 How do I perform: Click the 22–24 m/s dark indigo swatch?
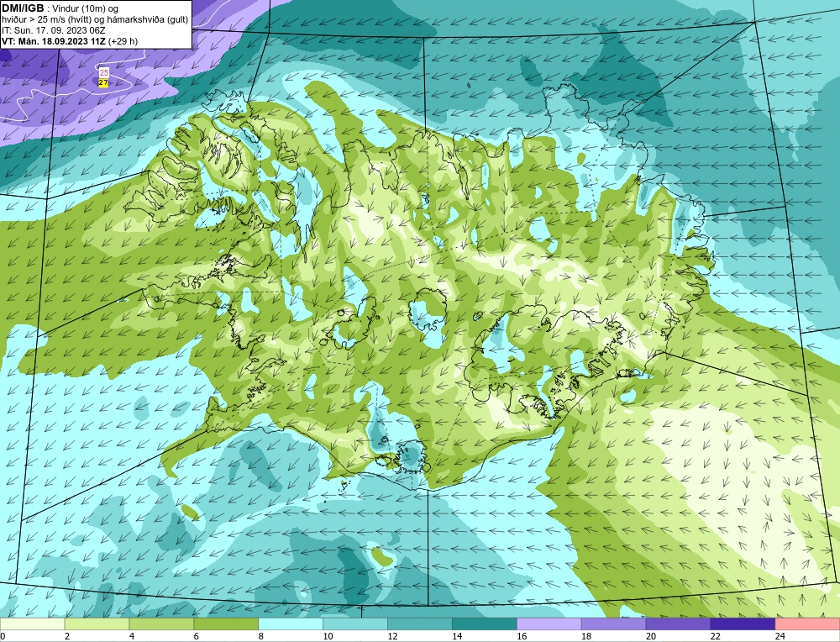(743, 624)
